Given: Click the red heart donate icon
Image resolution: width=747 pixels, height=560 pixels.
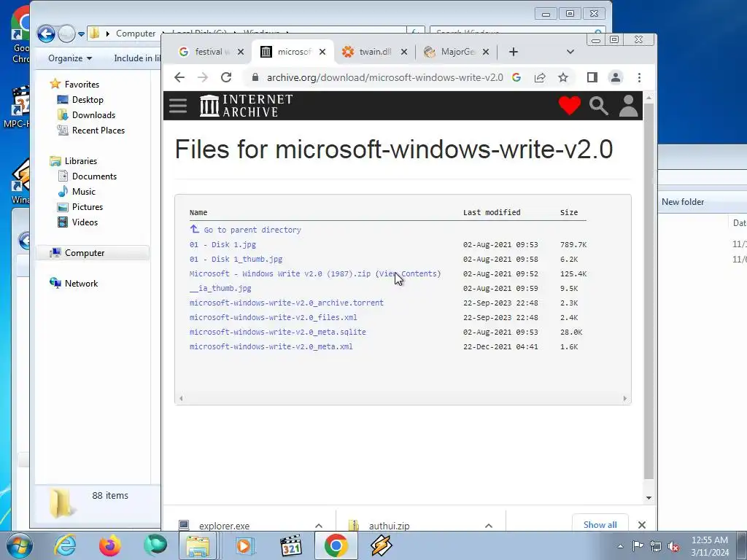Looking at the screenshot, I should [569, 106].
